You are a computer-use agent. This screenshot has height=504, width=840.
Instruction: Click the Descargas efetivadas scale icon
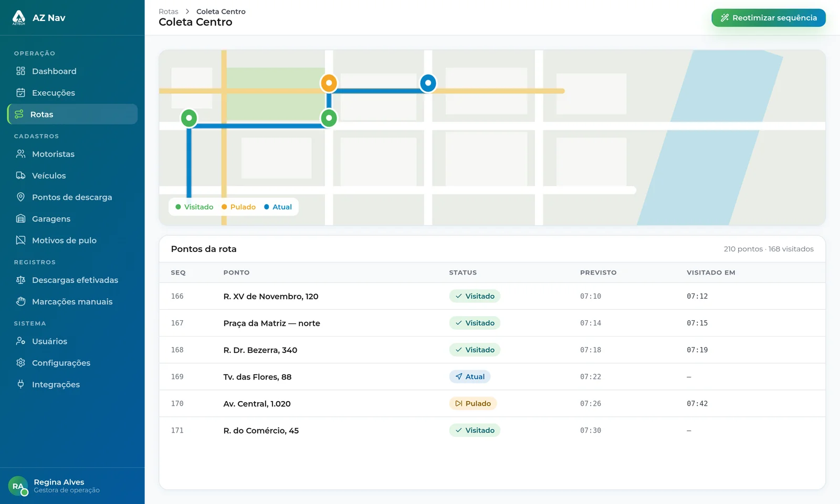pyautogui.click(x=20, y=280)
